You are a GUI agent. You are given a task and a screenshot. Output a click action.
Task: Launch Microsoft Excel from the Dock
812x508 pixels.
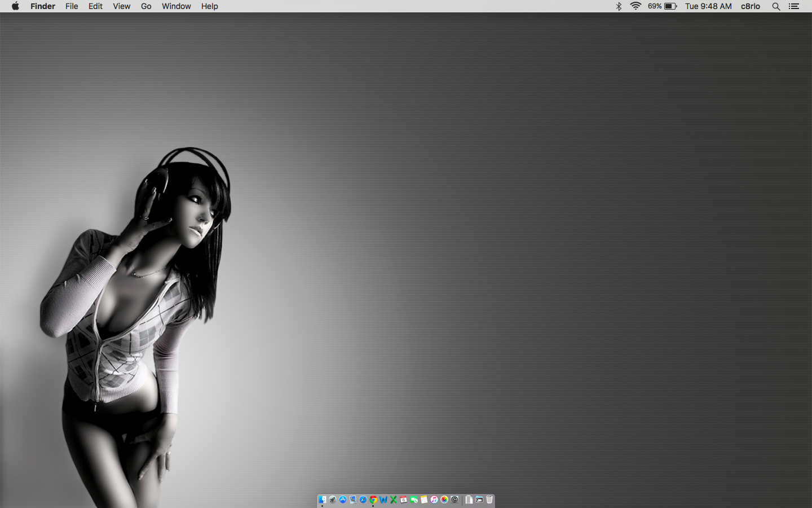pos(394,500)
